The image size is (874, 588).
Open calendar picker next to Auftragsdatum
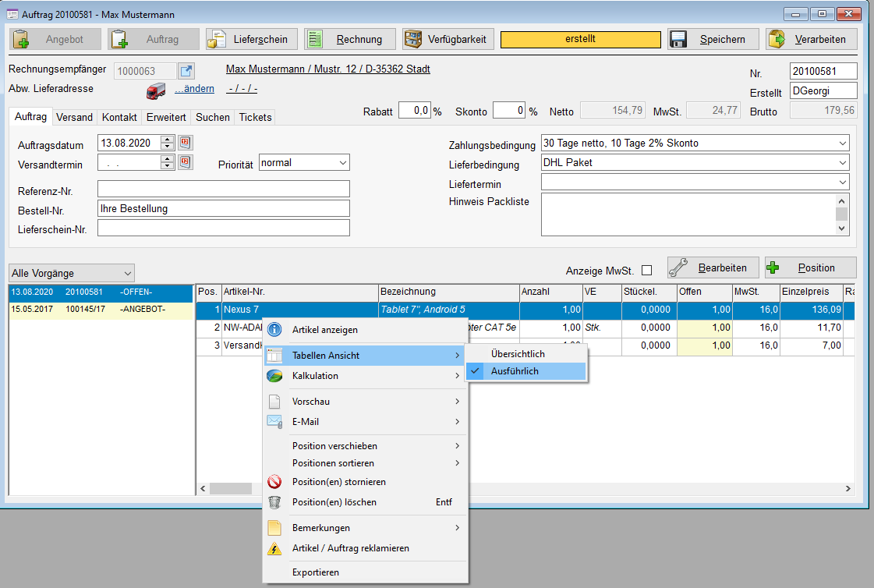coord(185,143)
